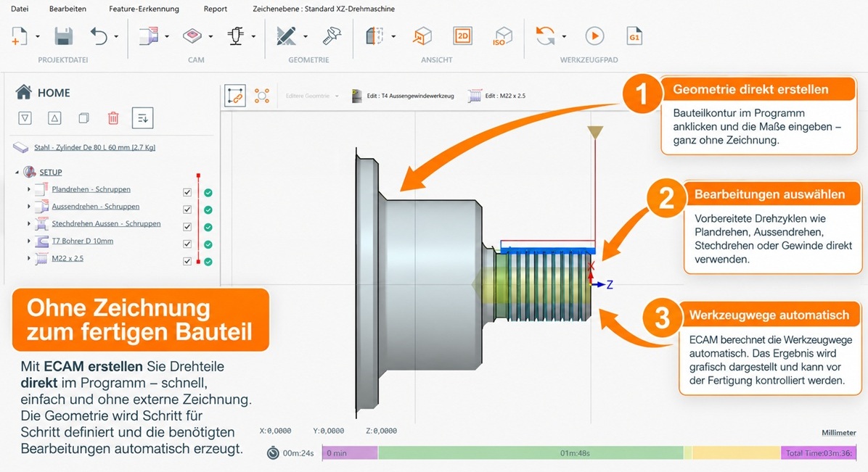Click the drilling operations icon
This screenshot has height=472, width=868.
[236, 36]
